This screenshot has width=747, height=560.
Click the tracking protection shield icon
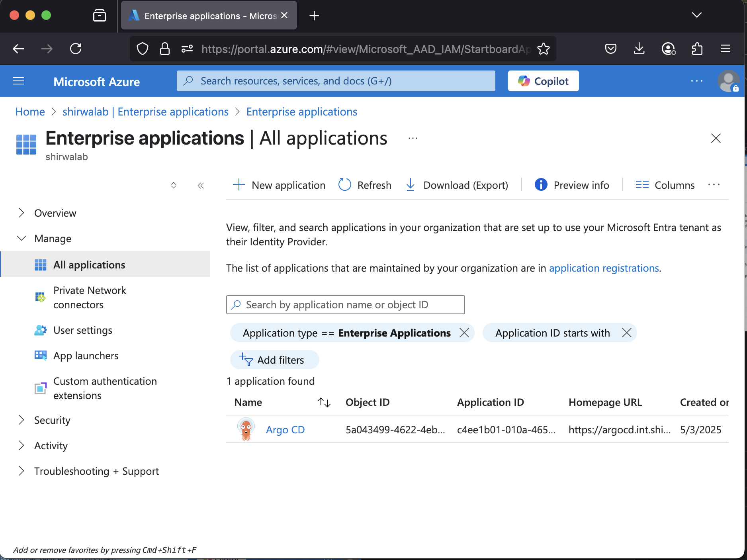pyautogui.click(x=143, y=49)
